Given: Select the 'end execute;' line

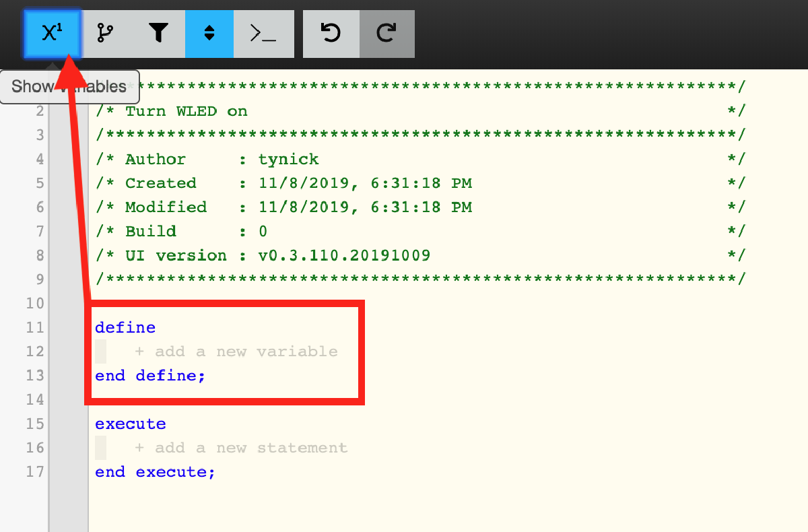Looking at the screenshot, I should (x=155, y=472).
